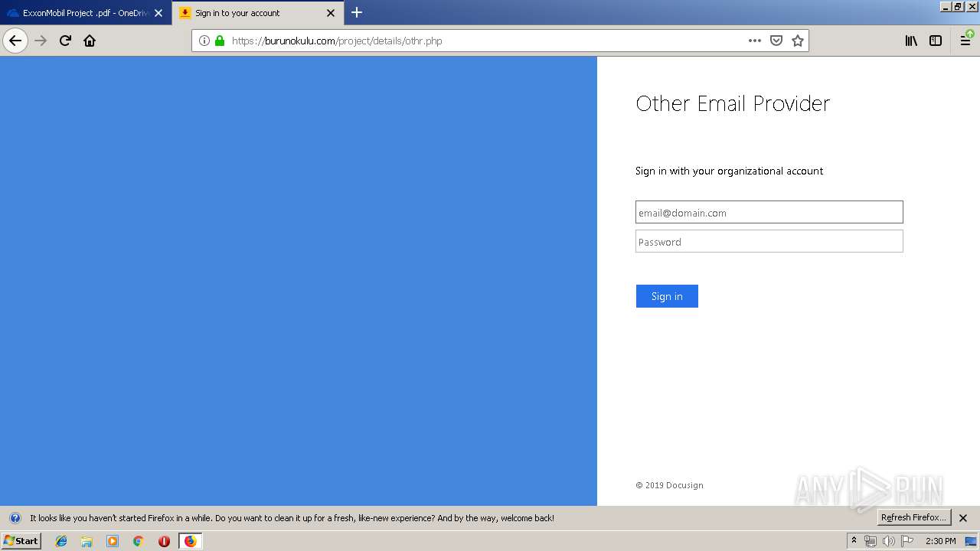Click the notification bar question icon
This screenshot has height=551, width=980.
tap(15, 518)
